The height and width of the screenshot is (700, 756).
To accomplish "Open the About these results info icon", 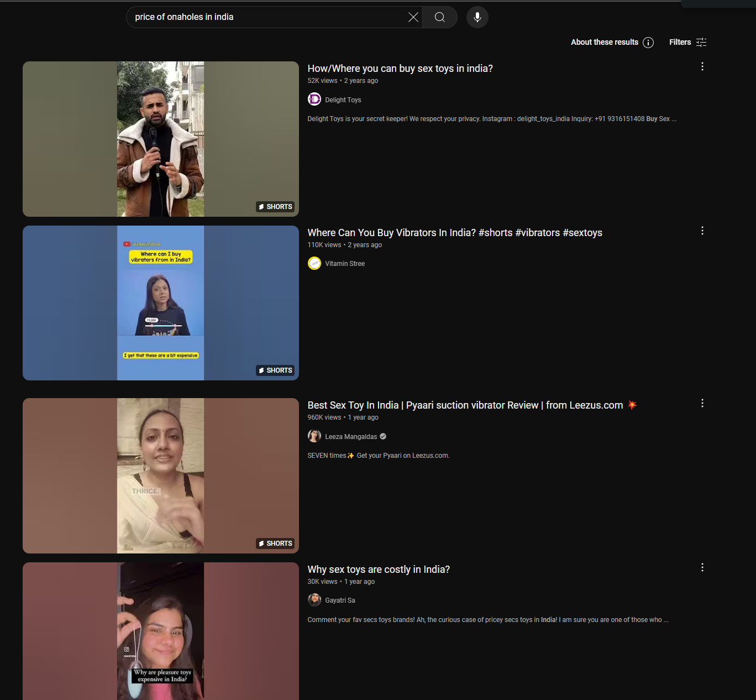I will 648,43.
